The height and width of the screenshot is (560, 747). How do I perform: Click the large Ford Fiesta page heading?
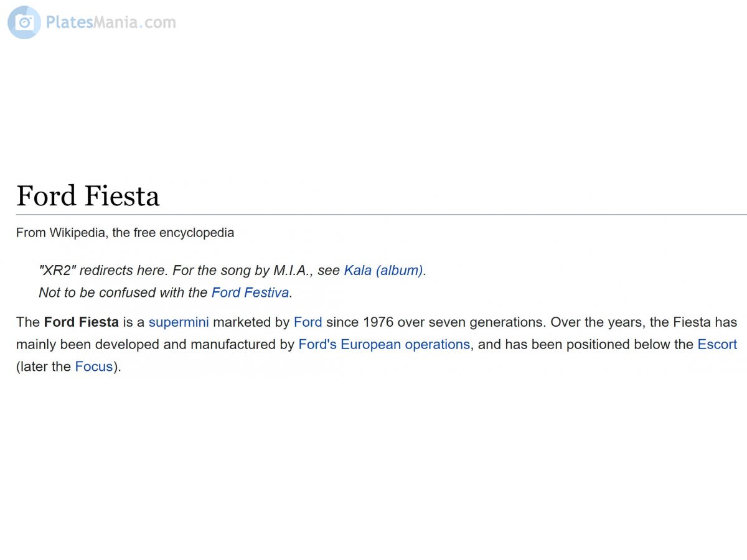point(88,195)
